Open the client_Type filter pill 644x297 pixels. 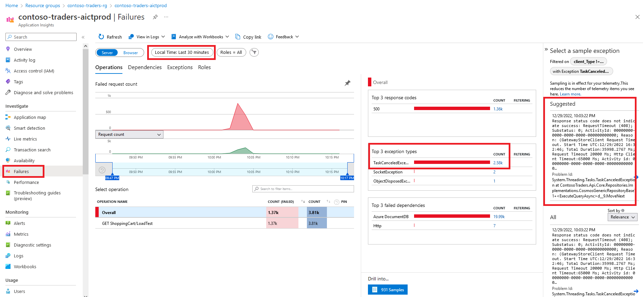coord(588,61)
